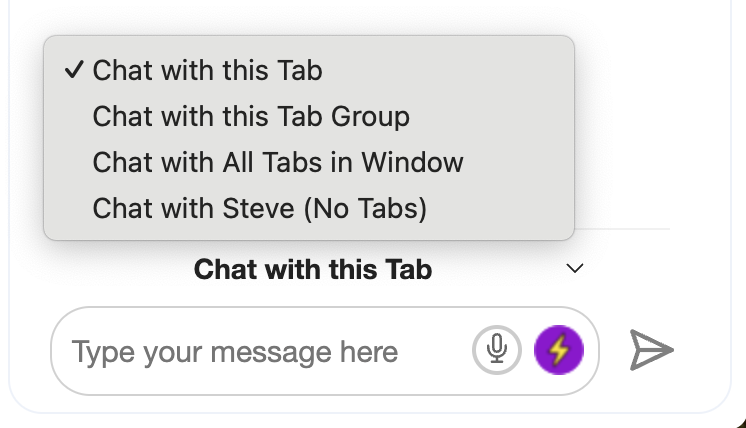Screen dimensions: 746x428
Task: Click the purple lightning bolt icon
Action: (558, 350)
